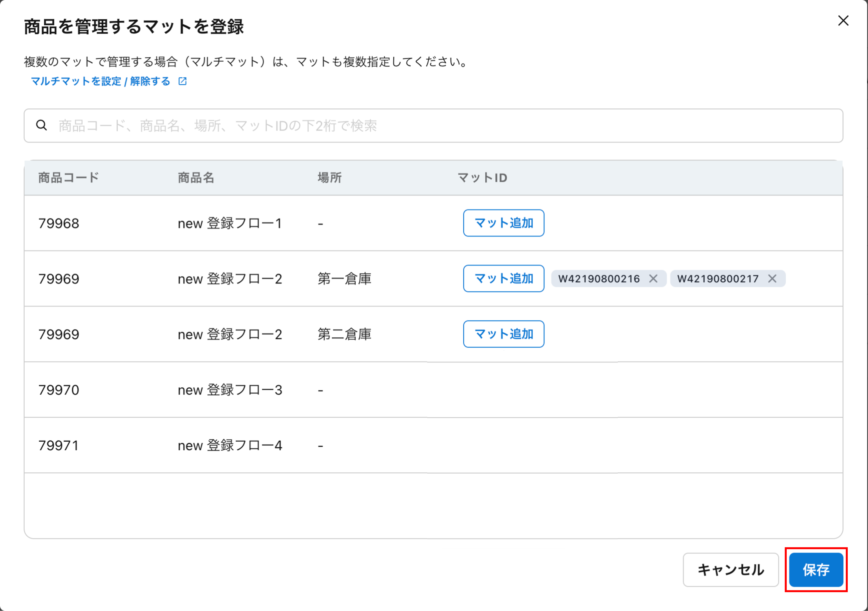Image resolution: width=868 pixels, height=611 pixels.
Task: Click the new 登録フロー3 product name
Action: (230, 390)
